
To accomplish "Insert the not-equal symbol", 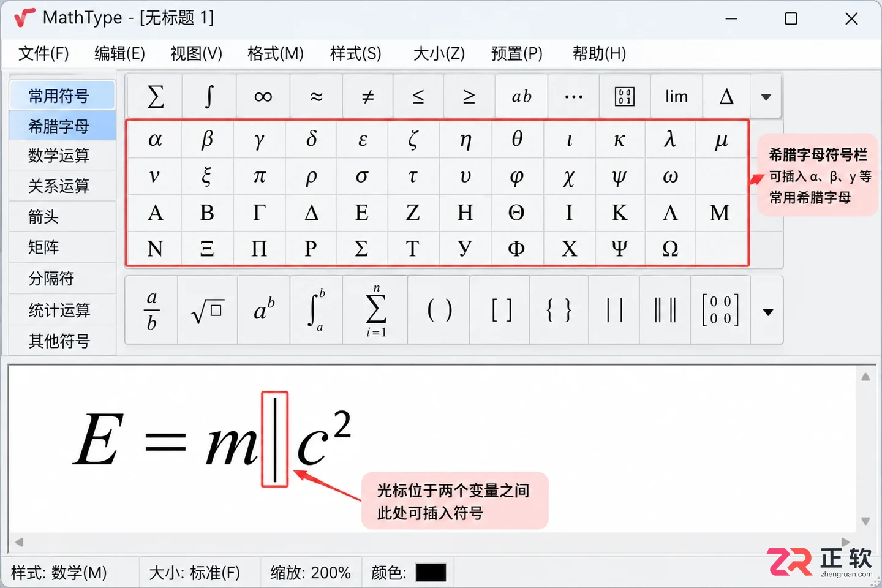I will pos(367,96).
